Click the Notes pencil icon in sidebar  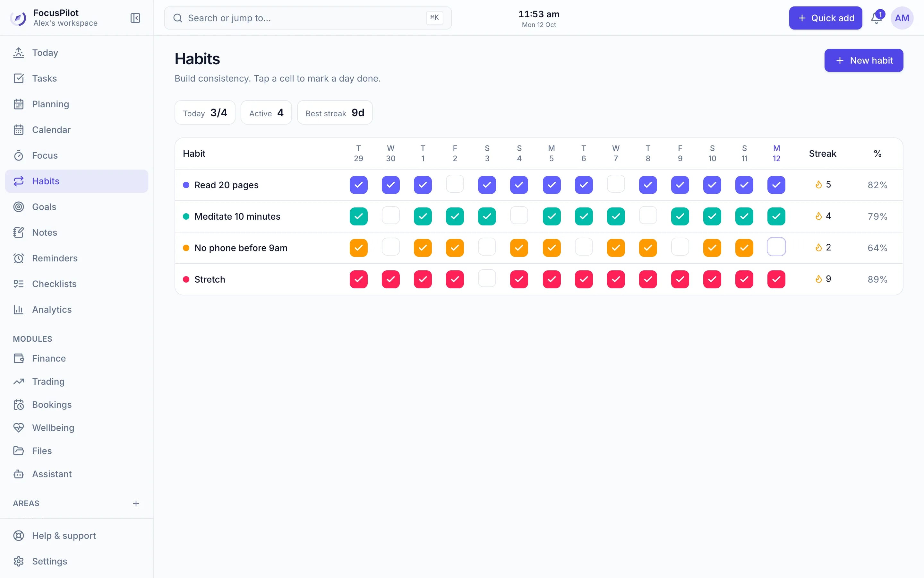(x=18, y=232)
